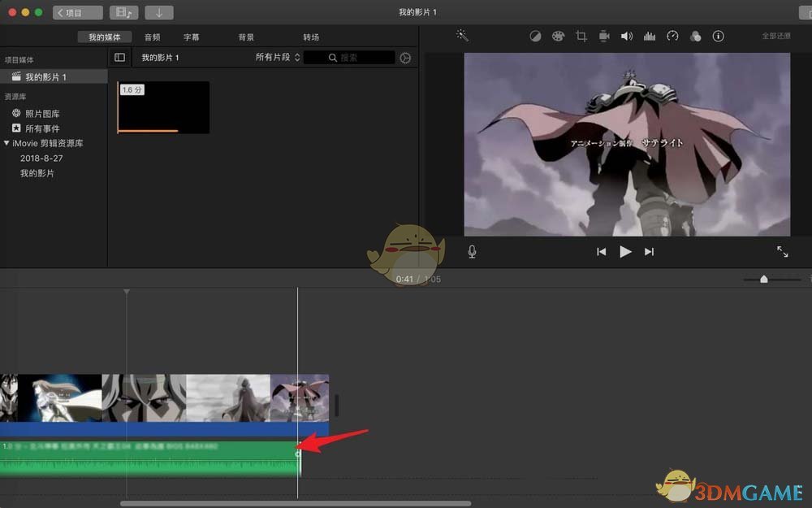812x508 pixels.
Task: Open noise reduction and equalizer
Action: [x=650, y=36]
